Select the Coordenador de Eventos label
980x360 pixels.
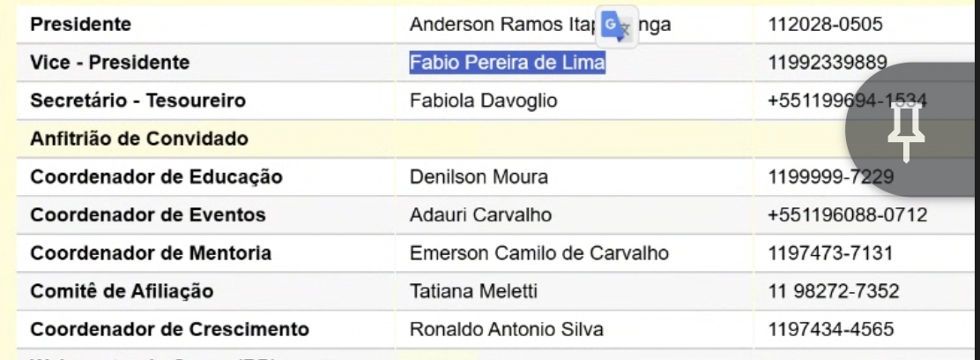[x=149, y=215]
